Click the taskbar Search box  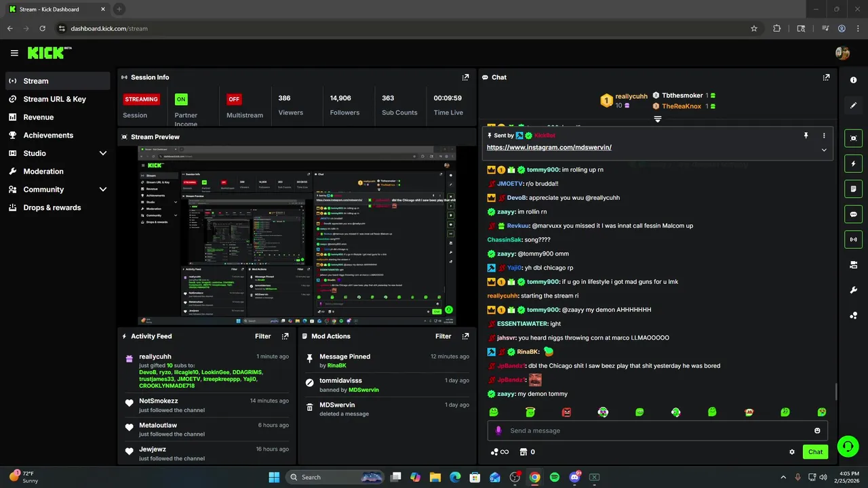click(336, 477)
